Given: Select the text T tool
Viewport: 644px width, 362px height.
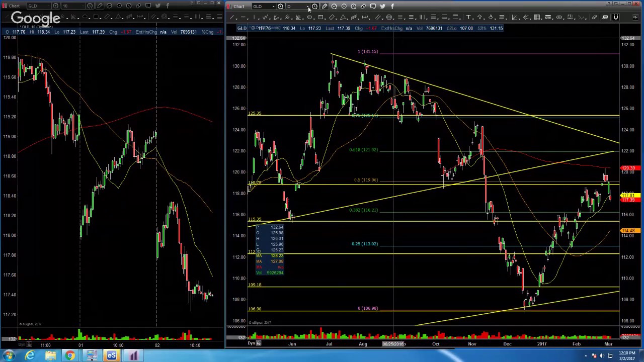Looking at the screenshot, I should click(468, 17).
